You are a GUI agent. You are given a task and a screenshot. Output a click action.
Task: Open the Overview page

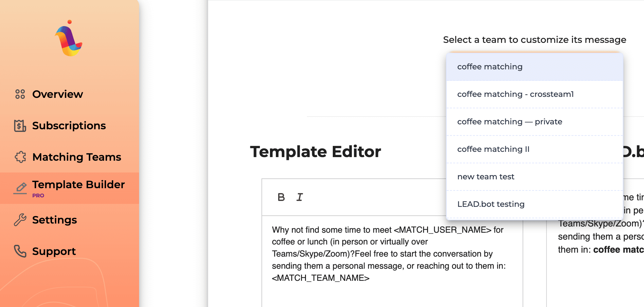(x=58, y=94)
